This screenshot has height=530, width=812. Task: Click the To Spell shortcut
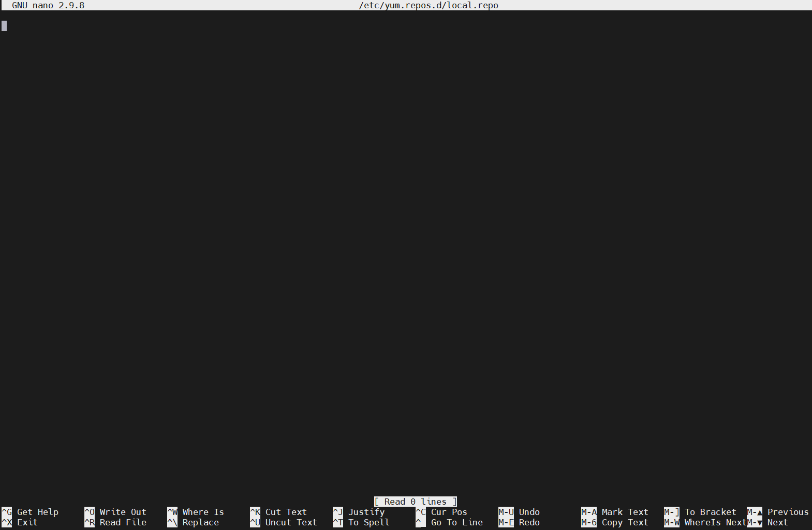click(369, 522)
